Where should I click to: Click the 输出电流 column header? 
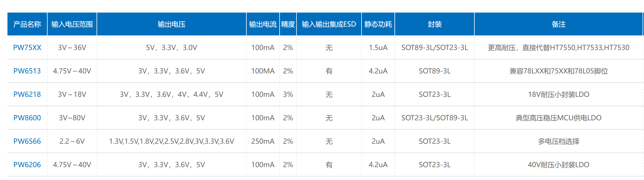[x=263, y=24]
